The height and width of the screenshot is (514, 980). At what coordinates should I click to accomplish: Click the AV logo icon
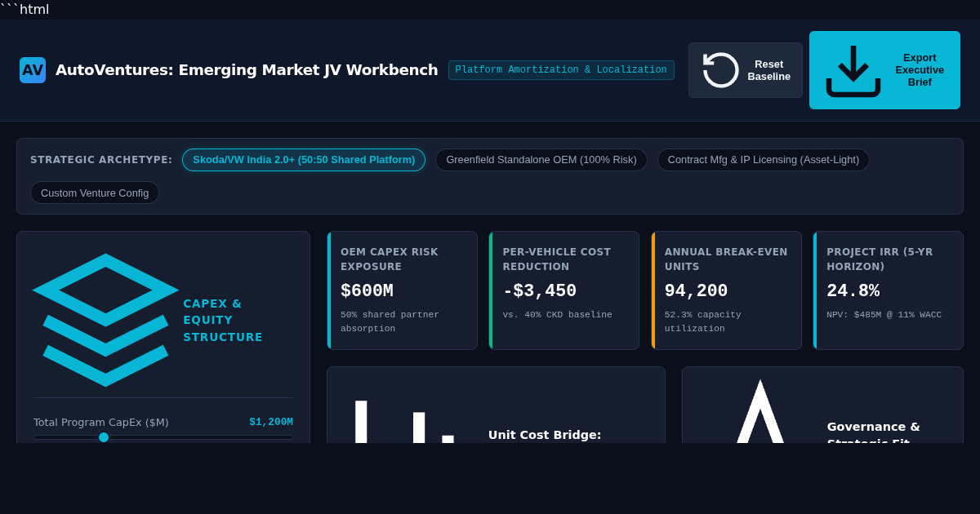pos(33,70)
